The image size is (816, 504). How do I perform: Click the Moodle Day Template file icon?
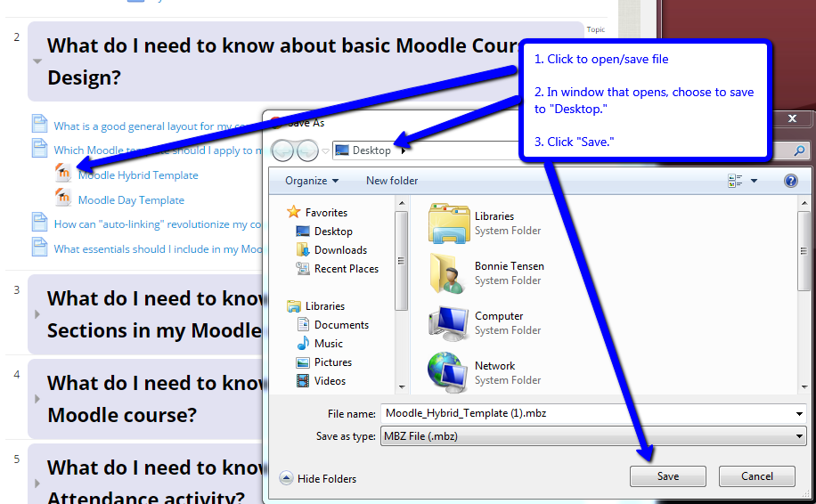tap(63, 198)
